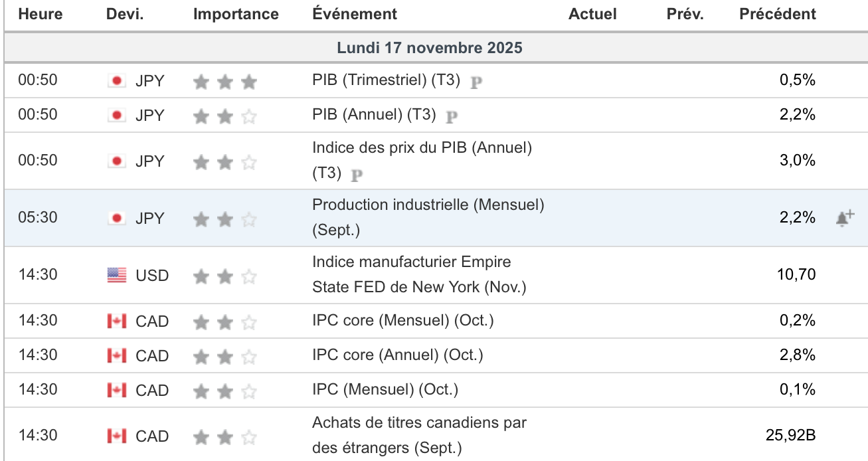Click the USD United States flag icon

coord(117,275)
